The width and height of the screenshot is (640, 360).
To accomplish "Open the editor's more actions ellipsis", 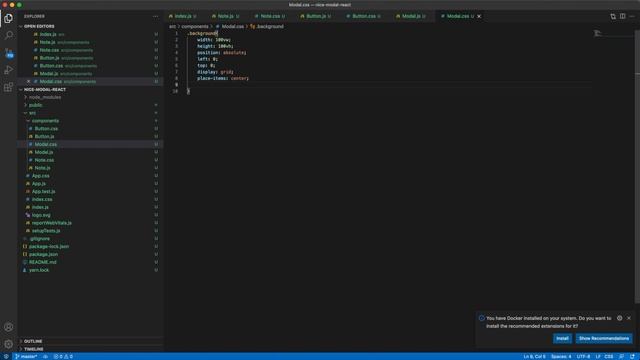I will [632, 16].
